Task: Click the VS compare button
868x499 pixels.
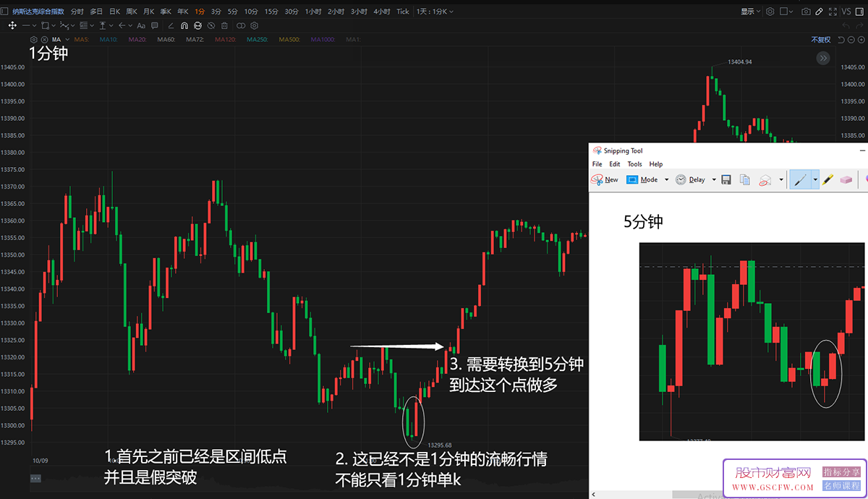Action: point(846,12)
